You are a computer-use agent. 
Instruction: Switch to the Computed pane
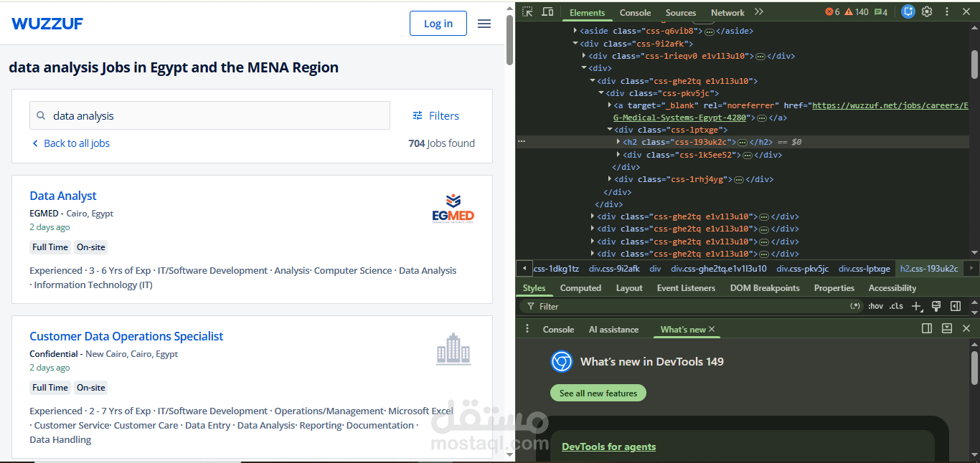(x=580, y=288)
